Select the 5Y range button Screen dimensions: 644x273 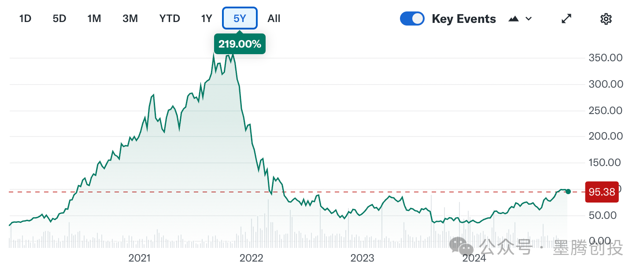pos(240,18)
